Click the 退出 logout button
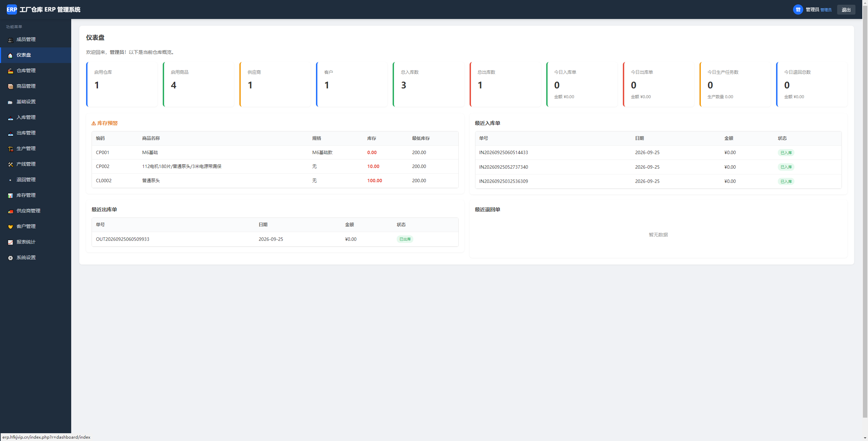 point(846,10)
